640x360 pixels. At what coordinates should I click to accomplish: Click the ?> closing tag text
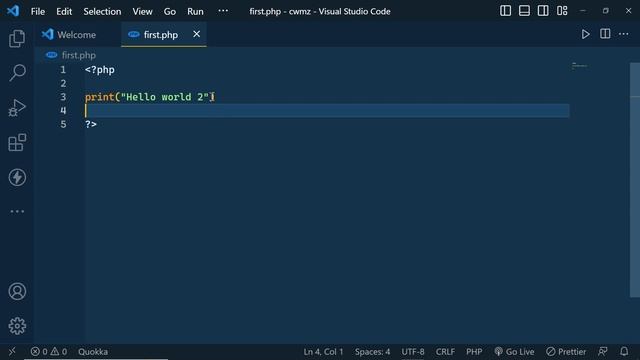coord(91,124)
